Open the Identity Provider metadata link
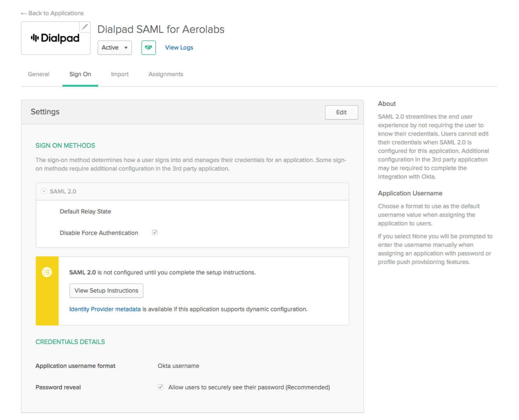The image size is (519, 420). [x=105, y=309]
